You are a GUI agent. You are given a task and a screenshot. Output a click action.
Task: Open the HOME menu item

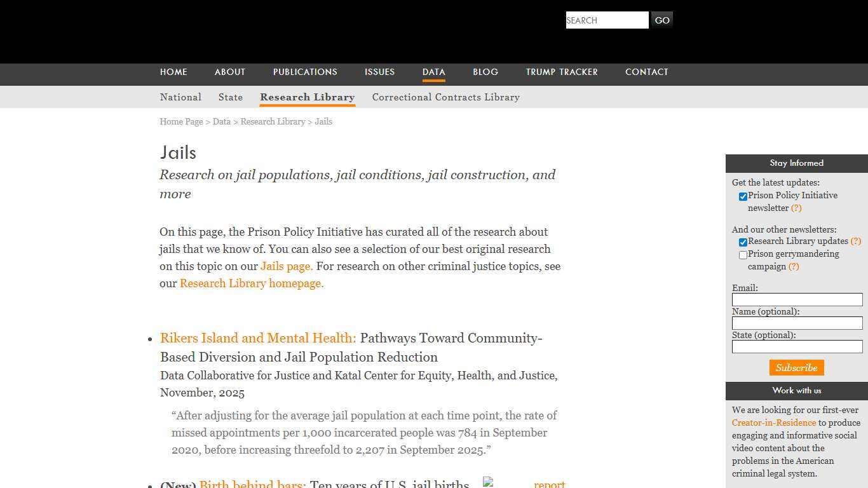point(173,72)
